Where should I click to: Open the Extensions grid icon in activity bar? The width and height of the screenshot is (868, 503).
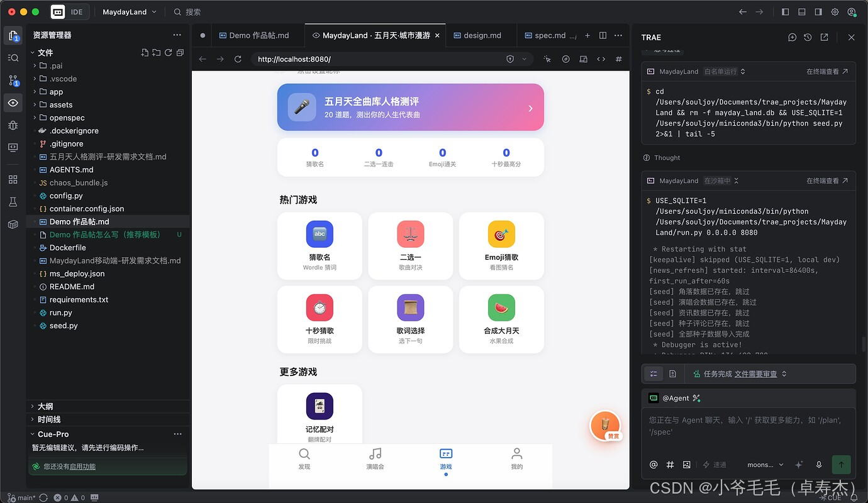[x=13, y=179]
